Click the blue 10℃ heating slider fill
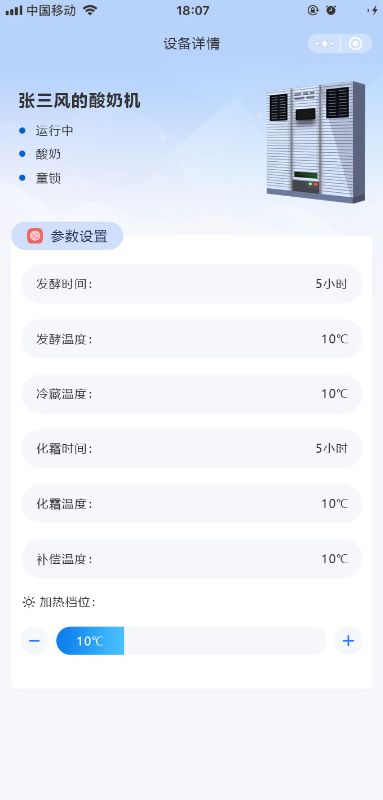 (90, 641)
